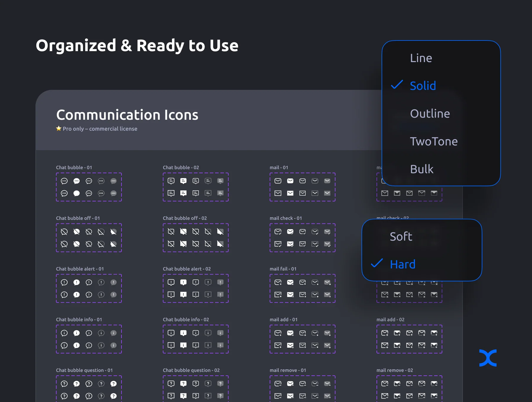Click the Chat bubble question - 01 label
This screenshot has height=402, width=532.
click(84, 370)
